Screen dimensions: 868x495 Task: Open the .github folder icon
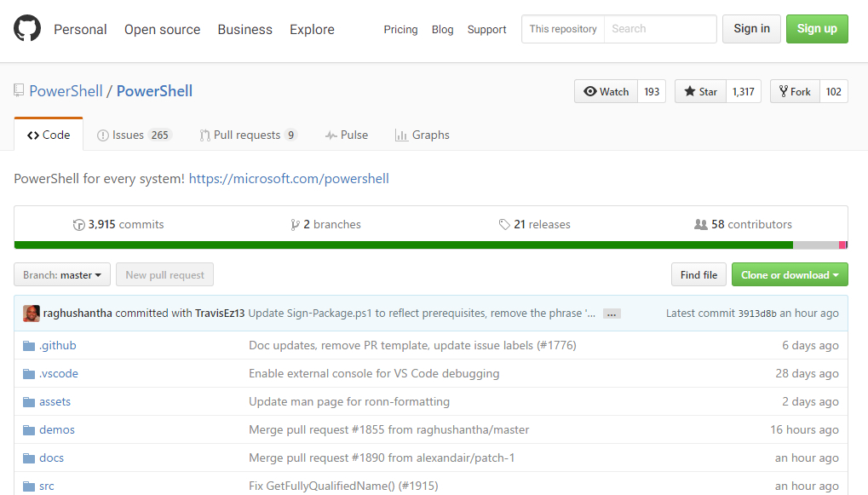point(29,345)
